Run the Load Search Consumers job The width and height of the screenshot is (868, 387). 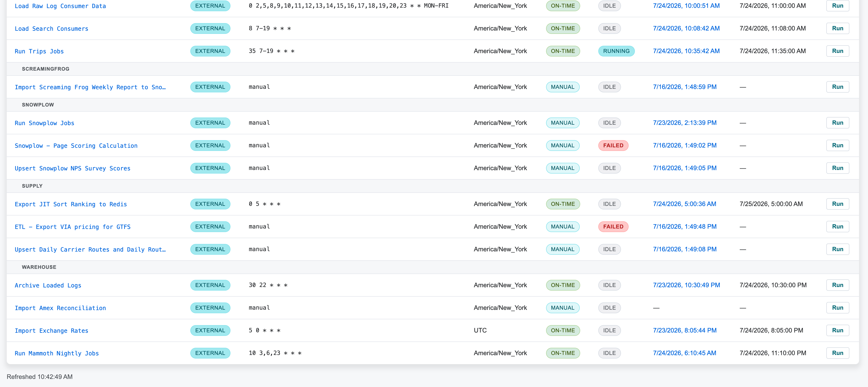click(x=838, y=28)
